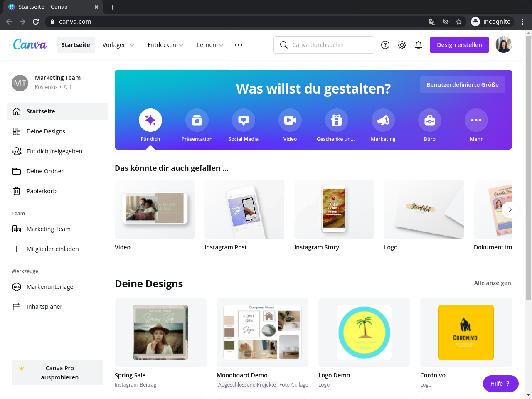Expand the Vorlagen dropdown menu
The width and height of the screenshot is (532, 399).
click(x=118, y=45)
